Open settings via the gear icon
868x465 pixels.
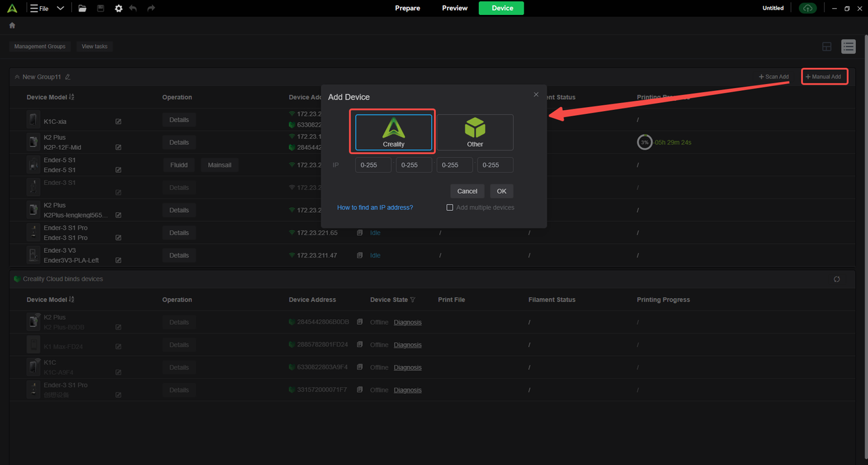pyautogui.click(x=119, y=8)
